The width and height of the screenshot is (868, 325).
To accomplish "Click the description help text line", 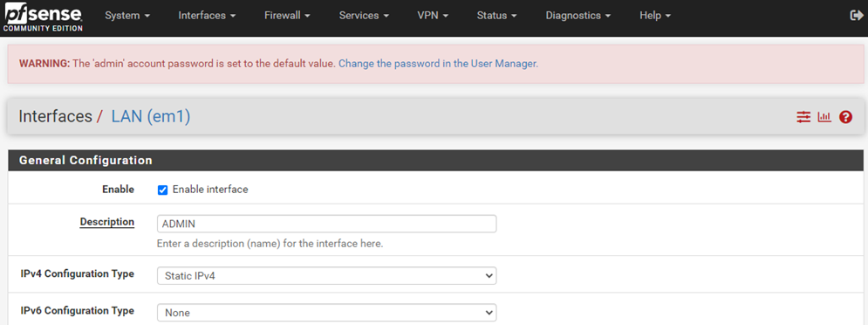I will [x=270, y=244].
